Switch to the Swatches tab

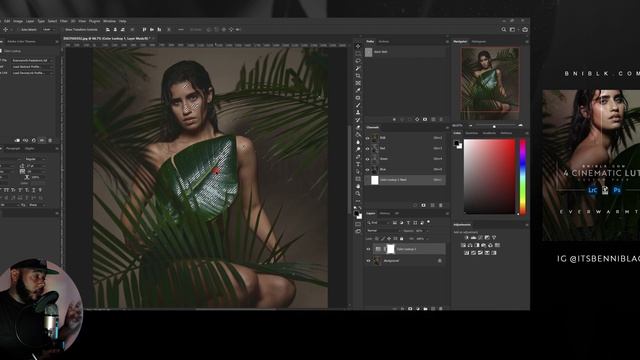472,133
